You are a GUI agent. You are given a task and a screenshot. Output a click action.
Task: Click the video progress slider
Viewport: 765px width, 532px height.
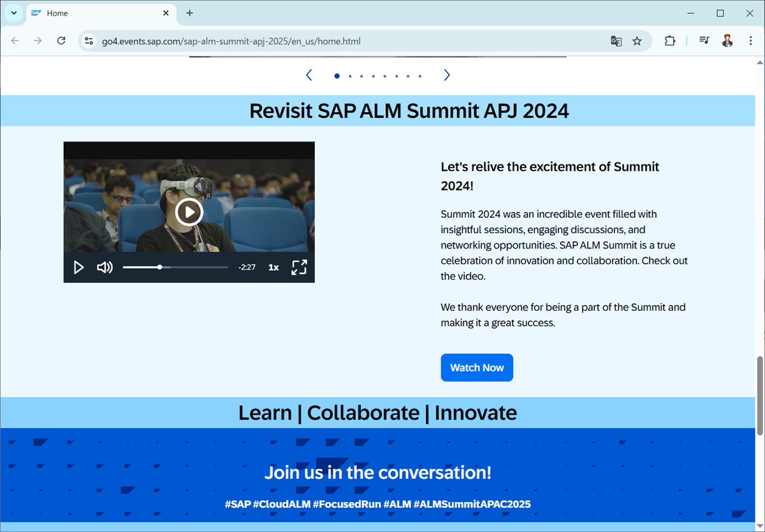175,268
